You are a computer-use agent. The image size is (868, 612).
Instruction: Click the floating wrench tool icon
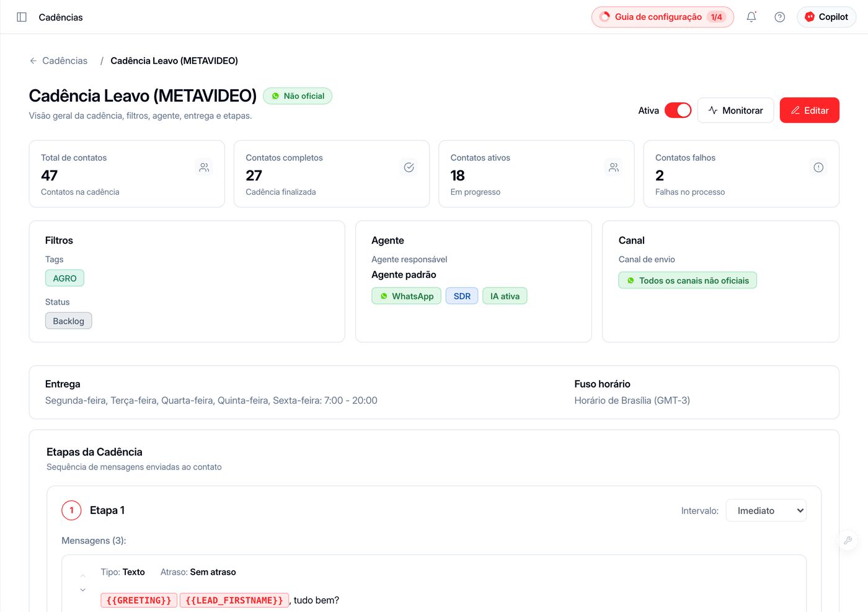pyautogui.click(x=848, y=540)
